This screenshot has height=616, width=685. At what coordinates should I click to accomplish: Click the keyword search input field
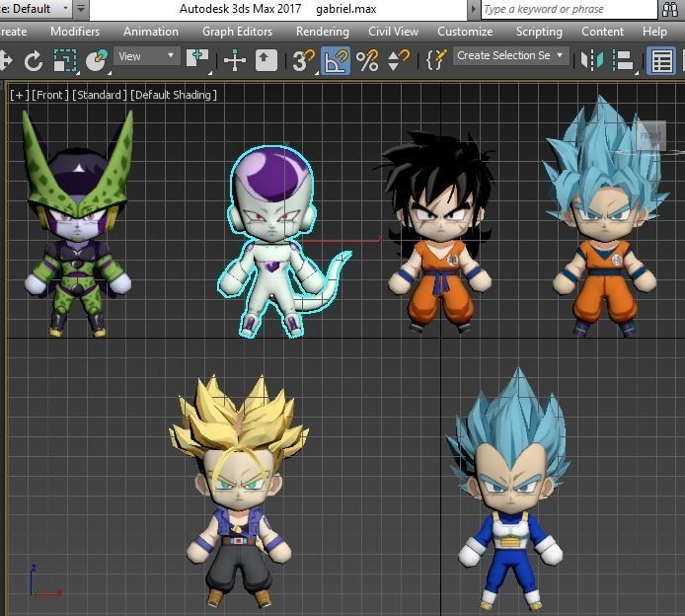(x=569, y=9)
